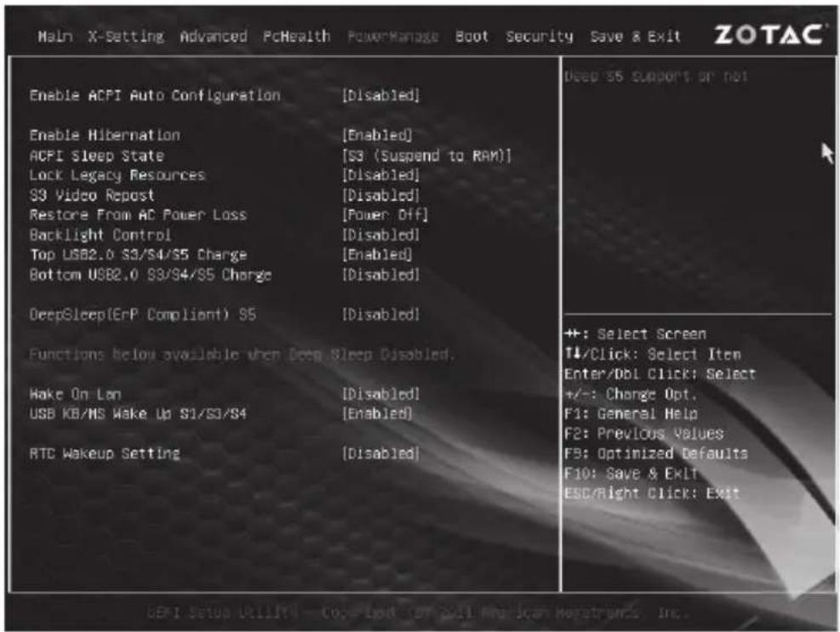
Task: Change Backlight Control Disabled value
Action: (x=381, y=235)
